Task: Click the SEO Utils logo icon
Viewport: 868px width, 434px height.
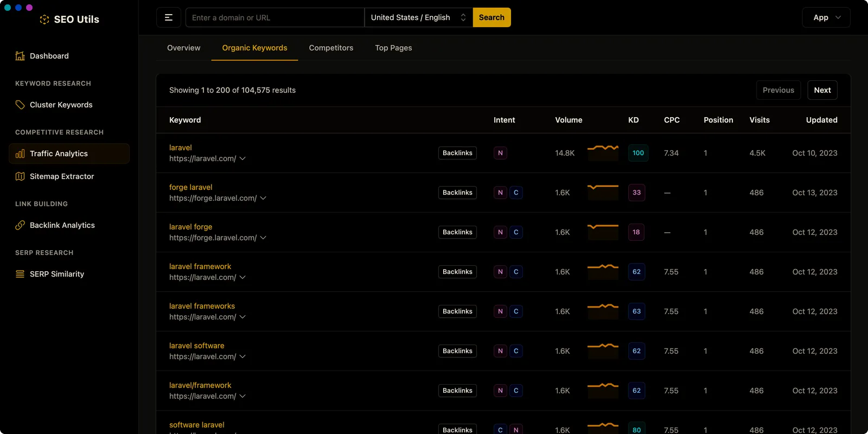Action: 44,20
